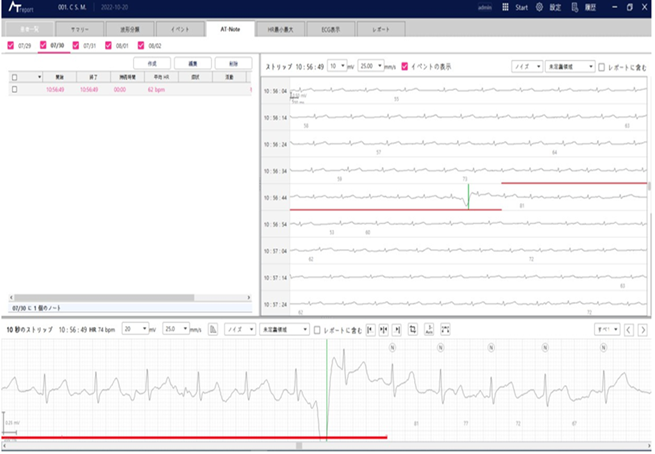The height and width of the screenshot is (454, 655).
Task: Disable the イベントの表示 checkbox
Action: (x=404, y=67)
